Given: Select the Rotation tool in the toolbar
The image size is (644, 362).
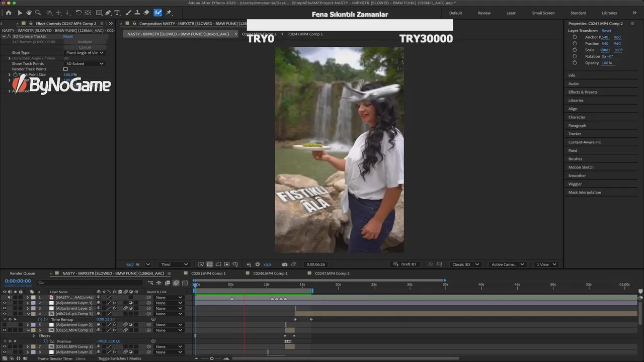Looking at the screenshot, I should (x=78, y=13).
